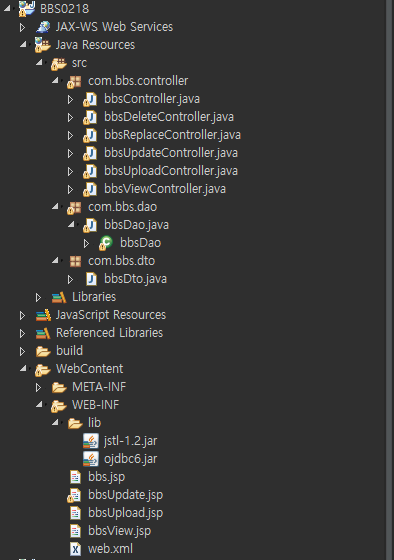The height and width of the screenshot is (560, 394).
Task: Click the META-INF folder icon
Action: (59, 387)
